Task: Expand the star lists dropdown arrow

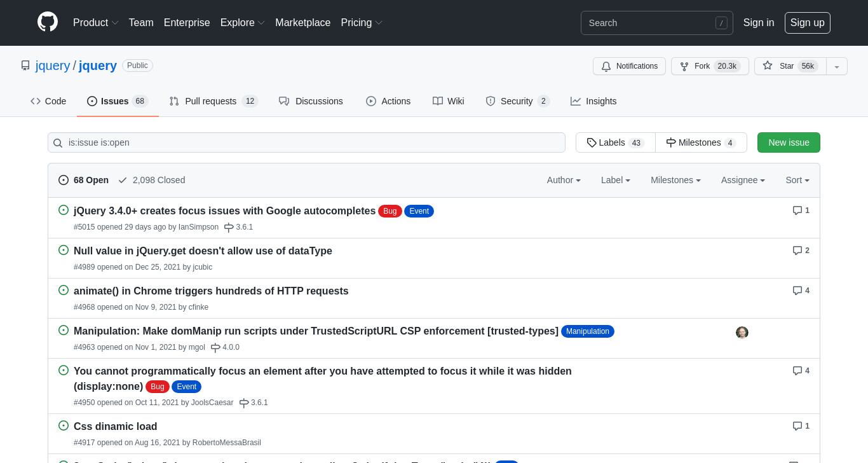Action: pyautogui.click(x=837, y=66)
